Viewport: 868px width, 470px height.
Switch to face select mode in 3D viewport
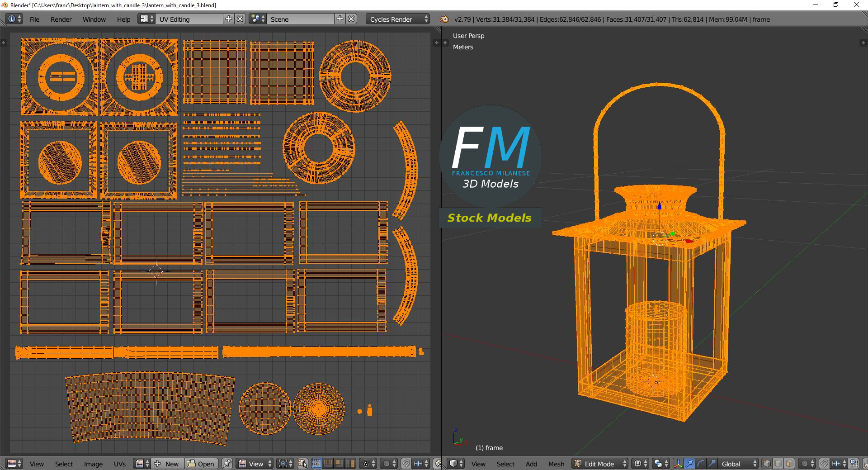pyautogui.click(x=789, y=464)
